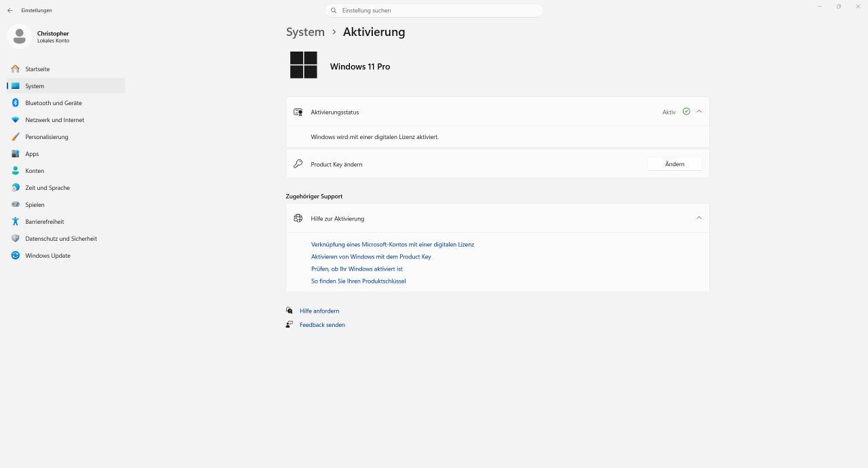868x468 pixels.
Task: Click the Windows 11 Pro edition text
Action: coord(360,66)
